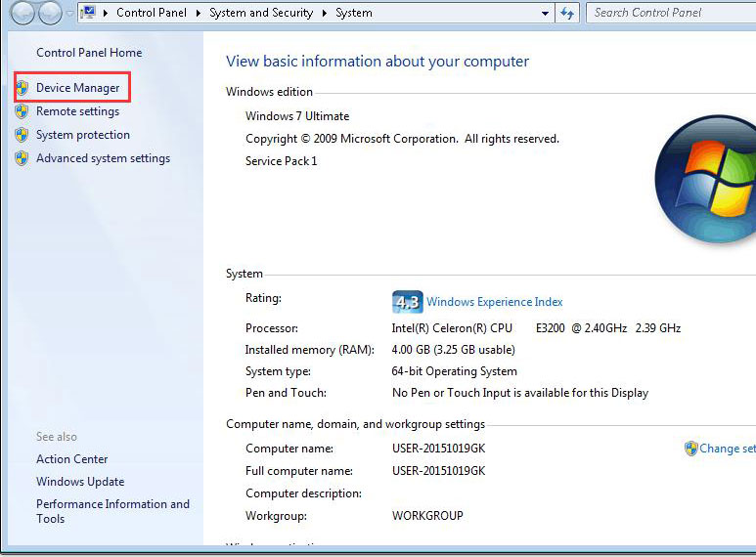Click the WORKGROUP workgroup value
The image size is (756, 557).
click(427, 516)
